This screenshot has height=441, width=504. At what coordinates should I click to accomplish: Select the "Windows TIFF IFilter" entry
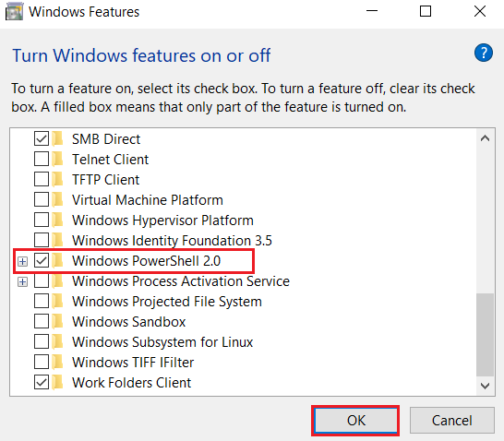pyautogui.click(x=133, y=363)
